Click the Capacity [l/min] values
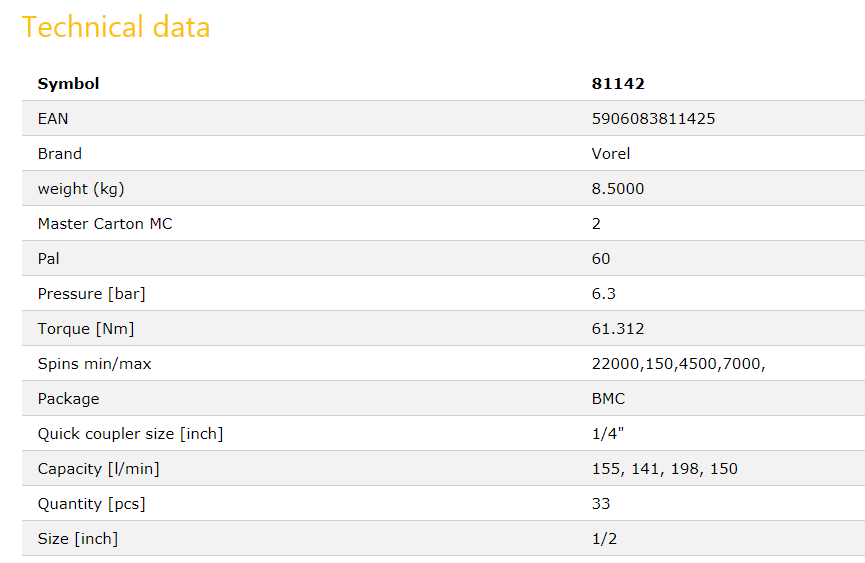Image resolution: width=865 pixels, height=563 pixels. [665, 469]
